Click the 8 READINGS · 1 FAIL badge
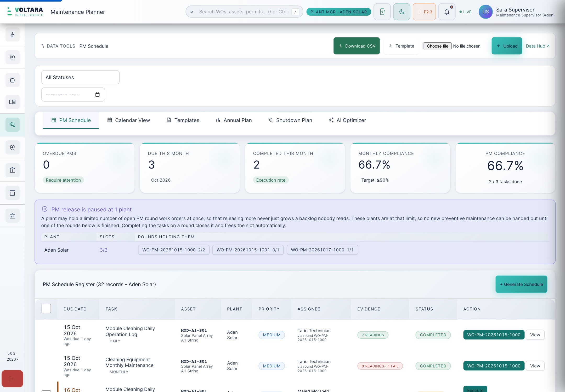Image resolution: width=565 pixels, height=392 pixels. (x=380, y=366)
